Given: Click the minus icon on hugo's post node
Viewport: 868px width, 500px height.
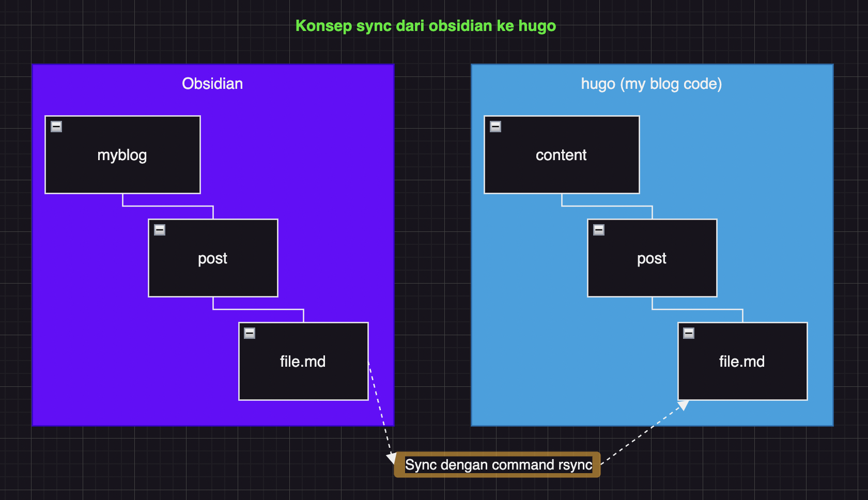Looking at the screenshot, I should pos(599,230).
